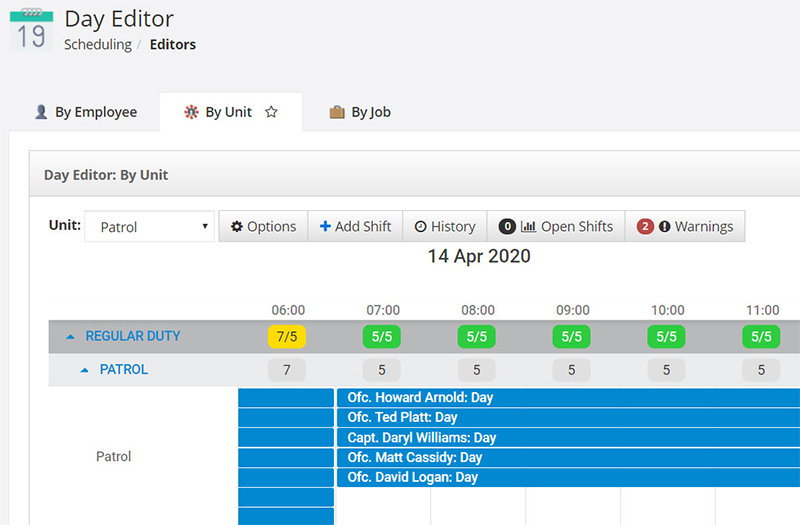Collapse the PATROL subgroup arrow
The image size is (800, 525).
click(x=85, y=370)
